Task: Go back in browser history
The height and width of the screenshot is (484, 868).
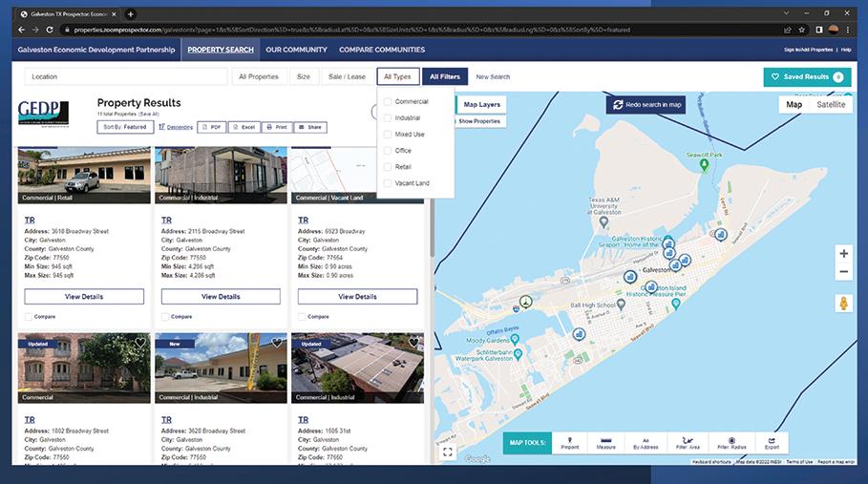Action: 22,30
